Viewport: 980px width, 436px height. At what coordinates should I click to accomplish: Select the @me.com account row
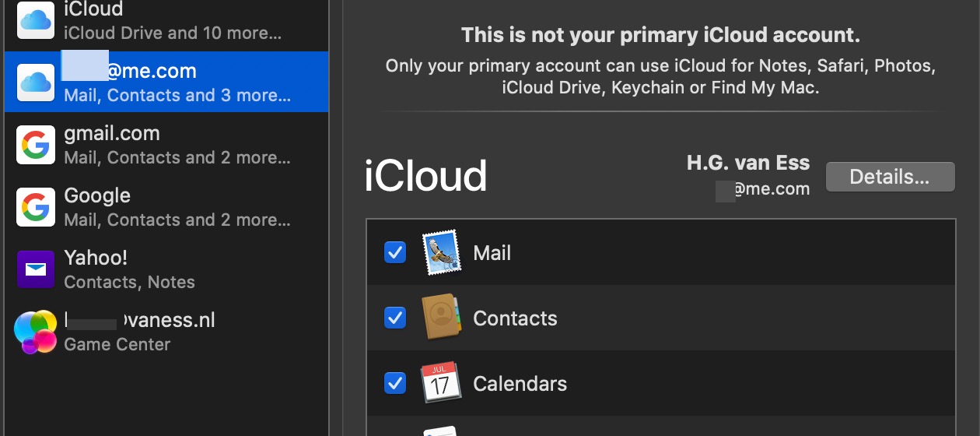coord(166,82)
